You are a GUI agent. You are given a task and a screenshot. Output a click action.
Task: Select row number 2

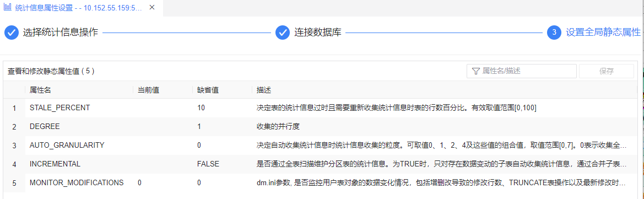14,127
